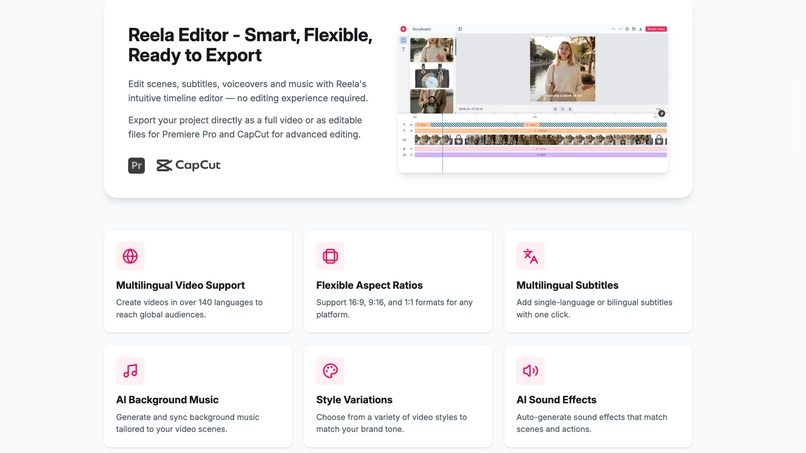This screenshot has height=453, width=806.
Task: Click 'Auto-generate sound effects' description text
Action: 592,423
